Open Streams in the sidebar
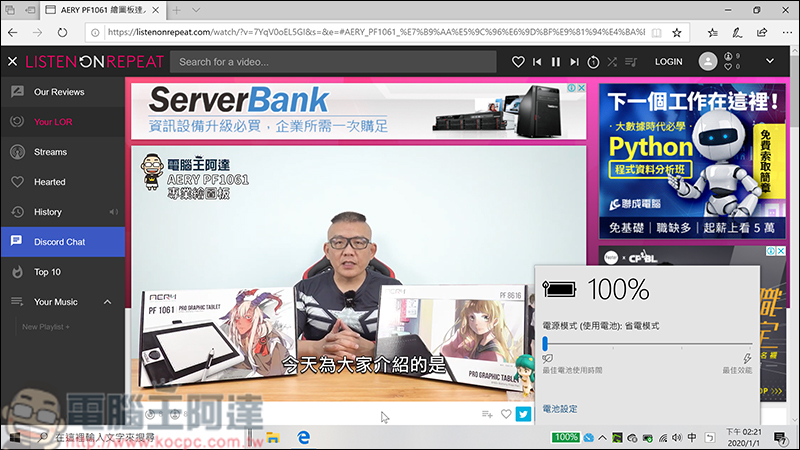Viewport: 800px width, 450px height. [x=63, y=152]
